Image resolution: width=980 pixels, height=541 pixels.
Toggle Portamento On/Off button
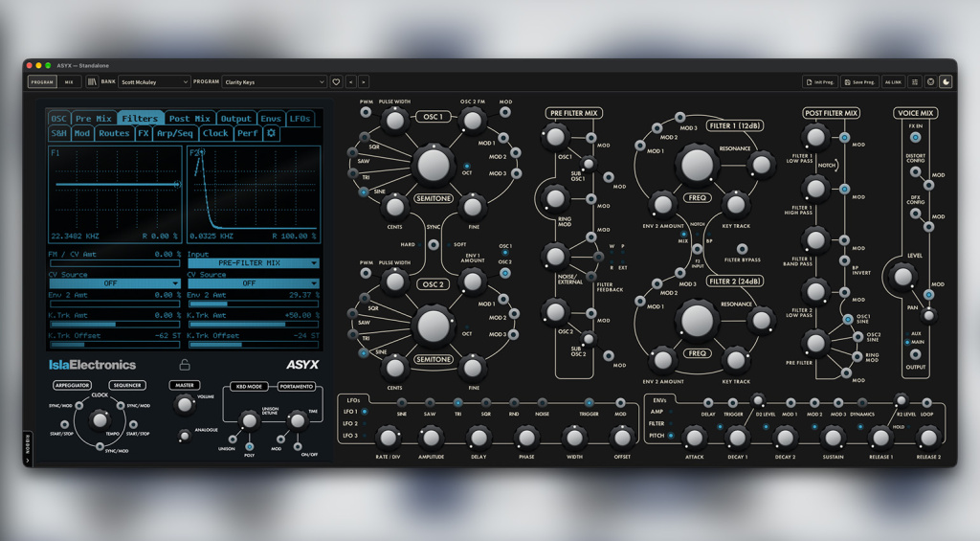[x=298, y=446]
